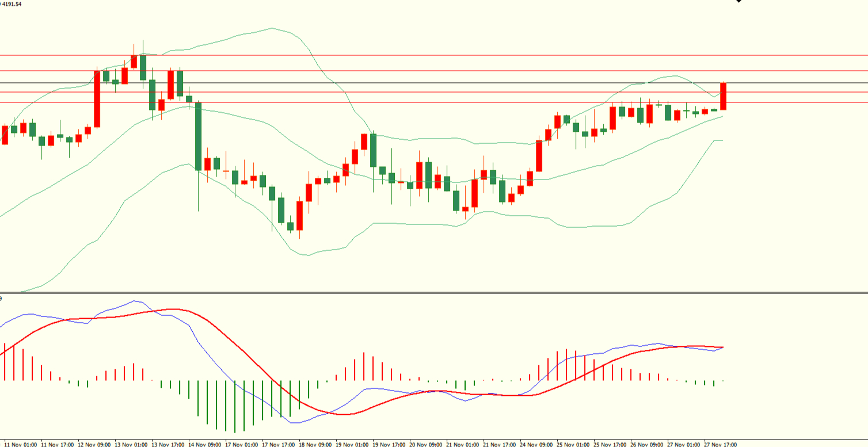Screen dimensions: 868x447
Task: Select the topmost red horizontal line
Action: pos(403,56)
